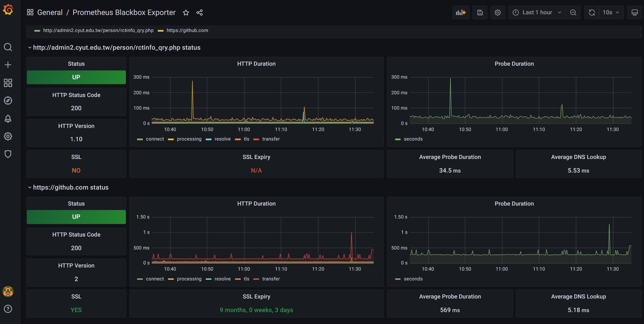Toggle transfer series in github HTTP Duration legend
Screen dimensions: 644x324
[x=271, y=279]
